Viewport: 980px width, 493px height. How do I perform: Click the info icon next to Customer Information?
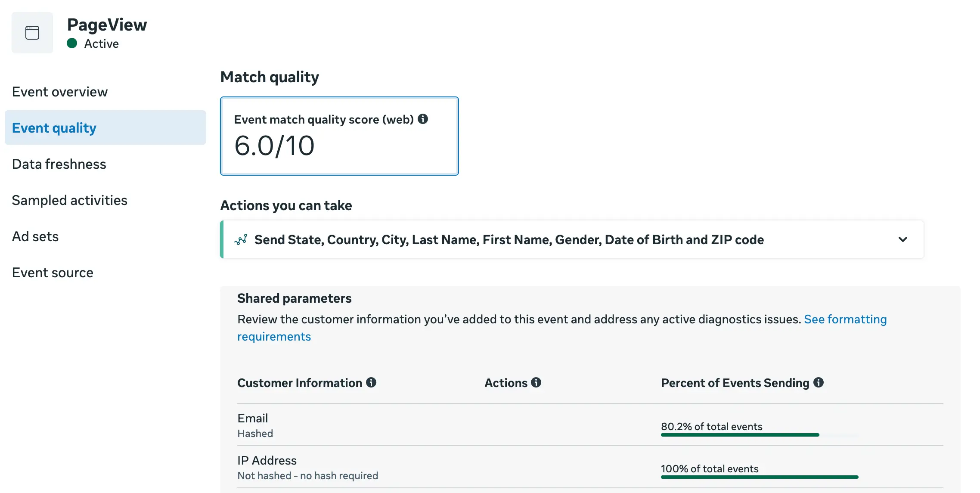(372, 382)
